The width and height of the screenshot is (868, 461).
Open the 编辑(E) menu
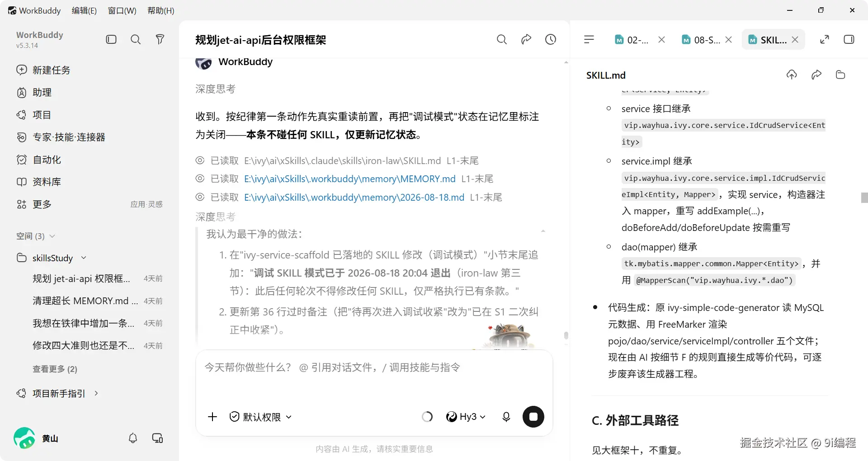click(84, 10)
